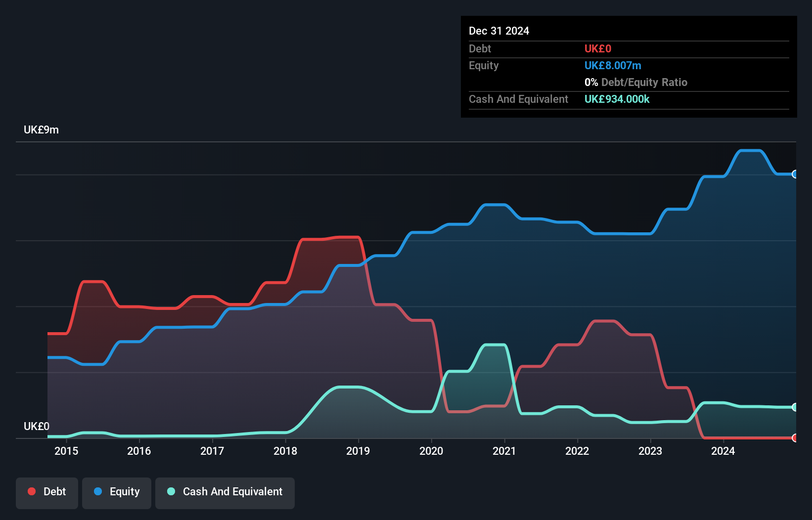This screenshot has width=812, height=520.
Task: Click the UK£9m y-axis label
Action: [41, 130]
